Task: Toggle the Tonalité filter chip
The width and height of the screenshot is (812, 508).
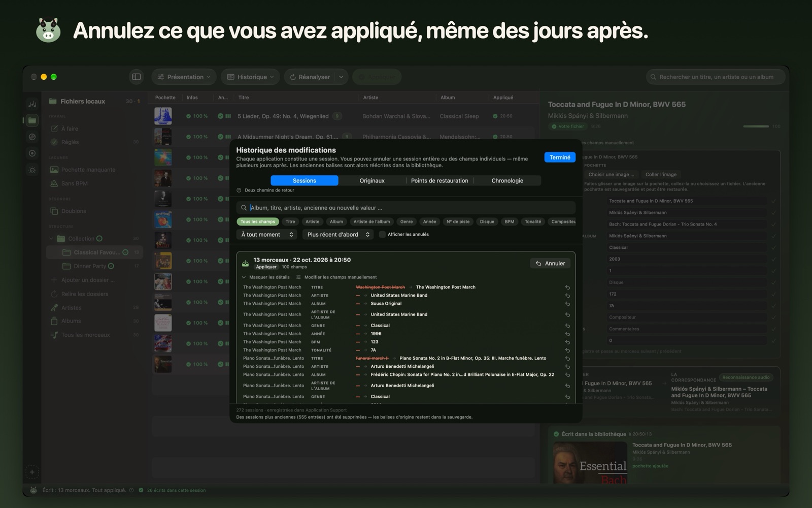Action: 533,221
